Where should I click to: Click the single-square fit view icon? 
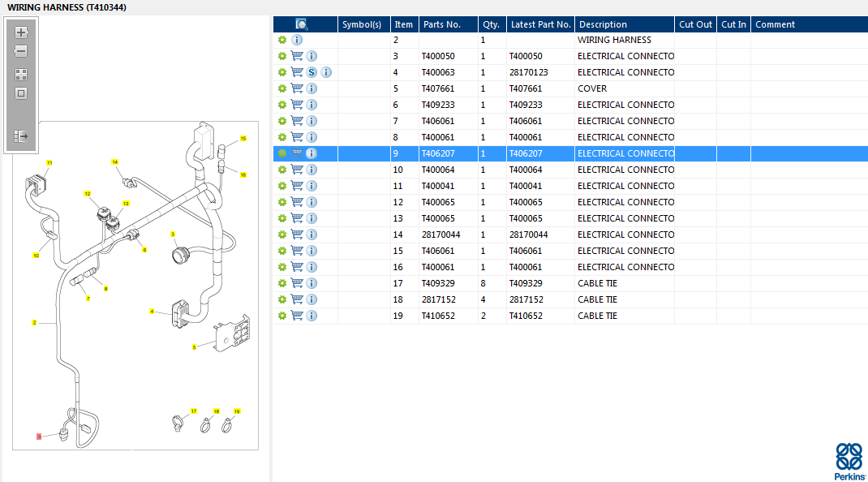coord(21,93)
